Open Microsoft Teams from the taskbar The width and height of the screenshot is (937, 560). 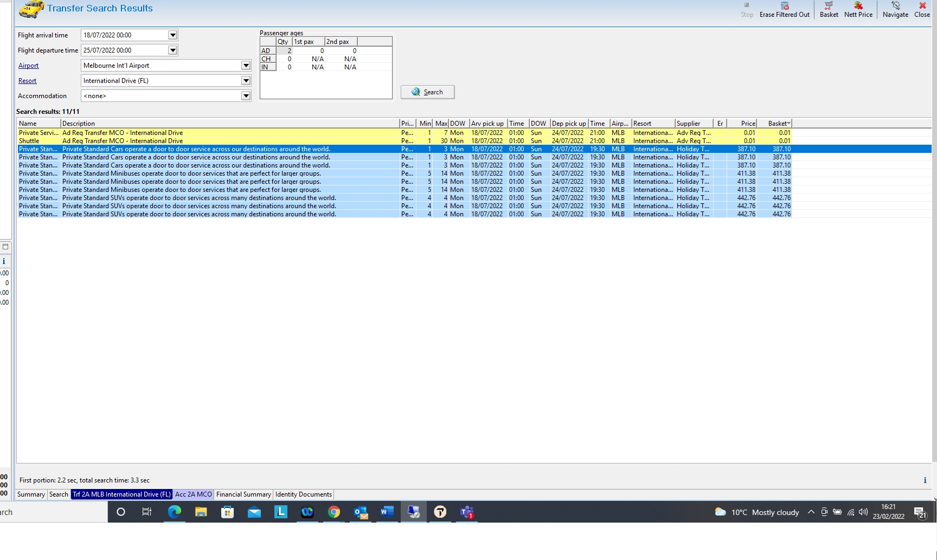tap(466, 512)
